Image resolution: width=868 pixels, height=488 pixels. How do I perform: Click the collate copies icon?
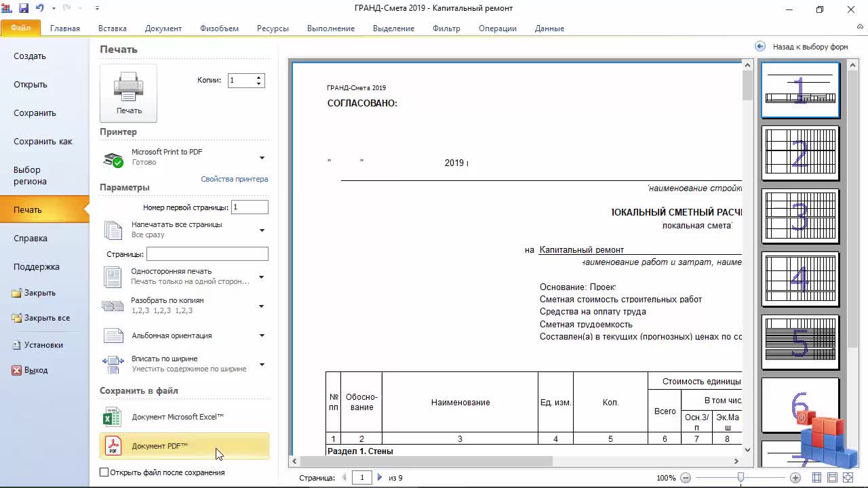tap(113, 306)
